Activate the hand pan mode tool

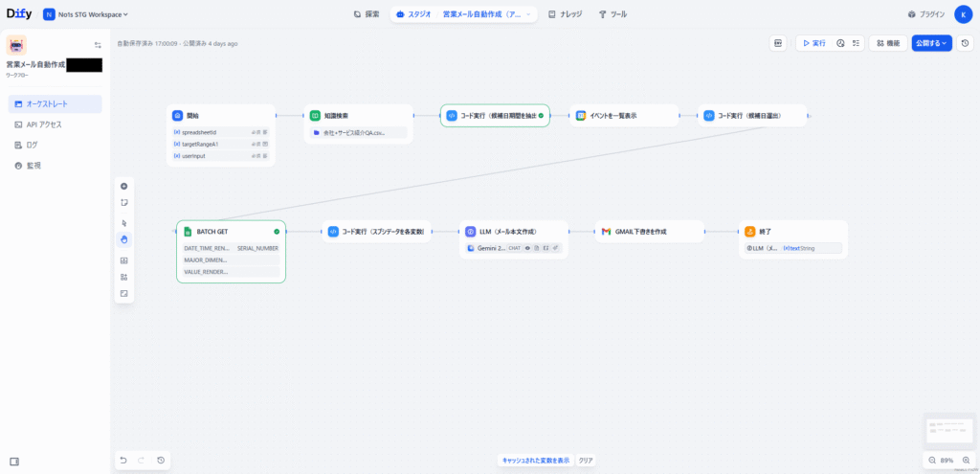point(123,239)
